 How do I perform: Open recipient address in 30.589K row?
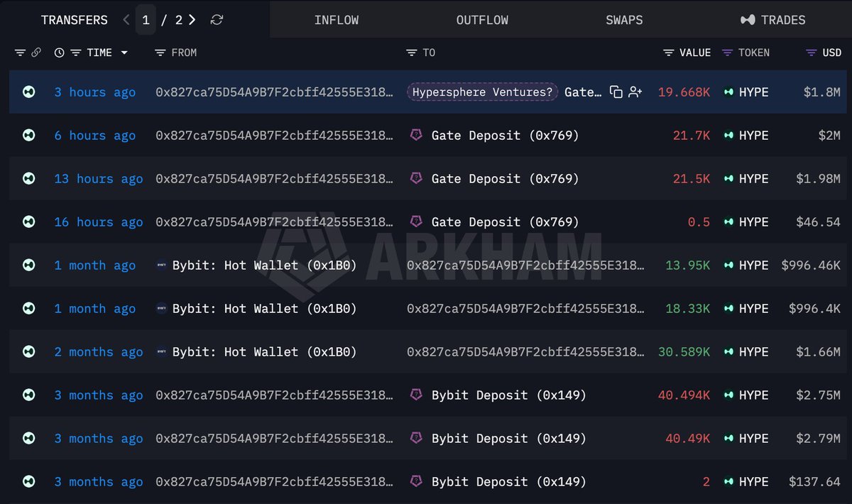coord(526,352)
